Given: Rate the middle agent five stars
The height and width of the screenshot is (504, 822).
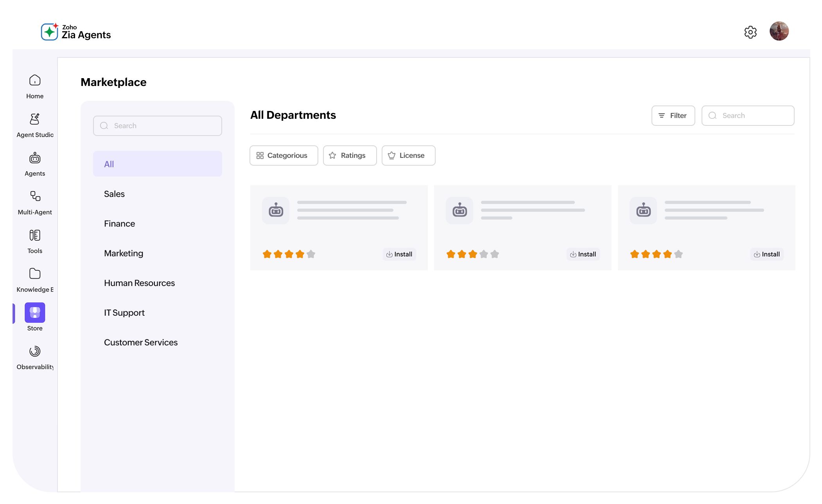Looking at the screenshot, I should click(x=495, y=254).
